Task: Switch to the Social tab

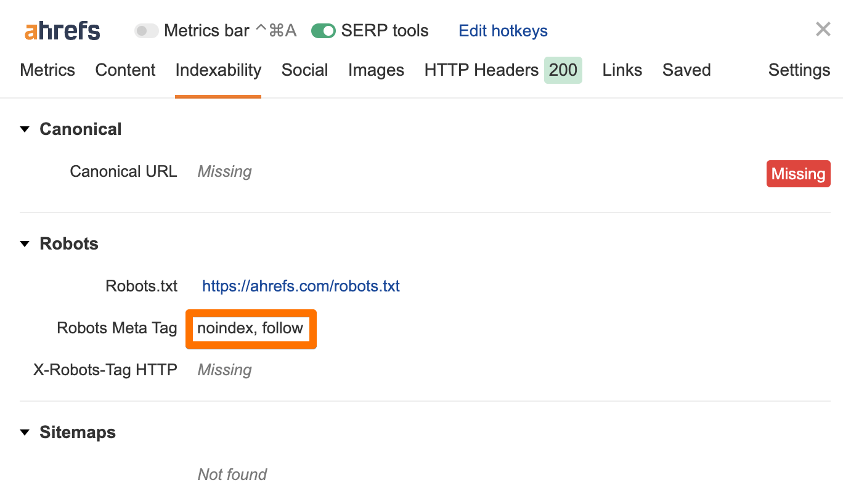Action: coord(304,70)
